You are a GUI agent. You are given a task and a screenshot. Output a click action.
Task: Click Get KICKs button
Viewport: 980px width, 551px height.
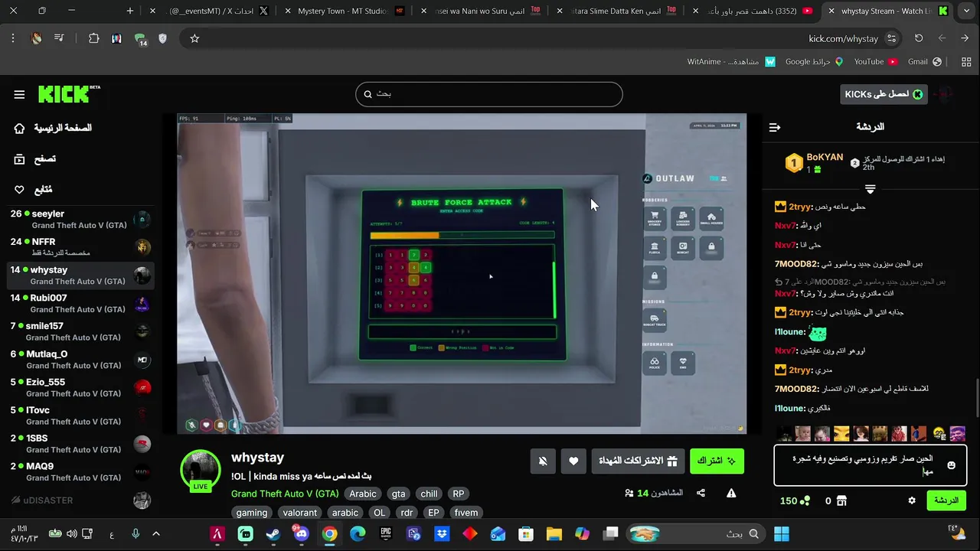coord(884,94)
